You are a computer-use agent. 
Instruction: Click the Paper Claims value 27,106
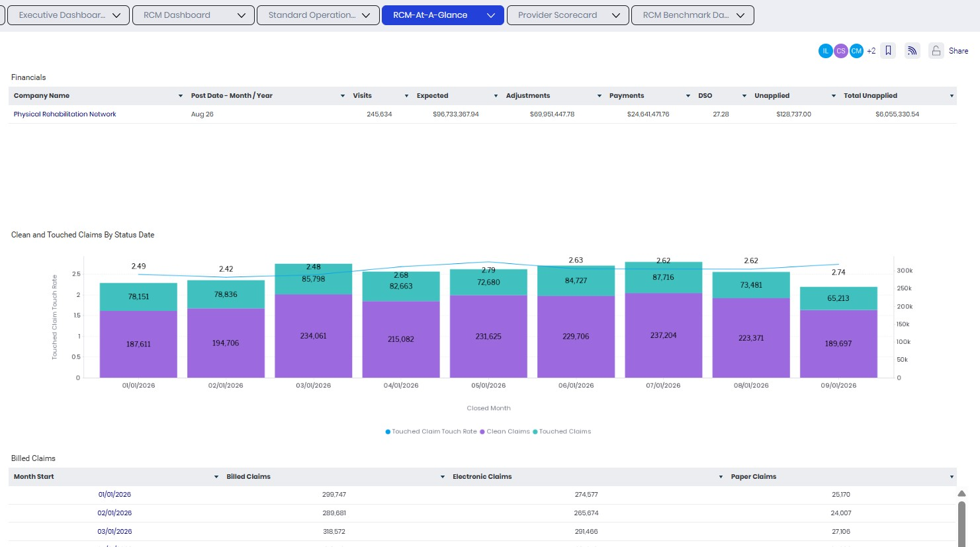click(841, 532)
